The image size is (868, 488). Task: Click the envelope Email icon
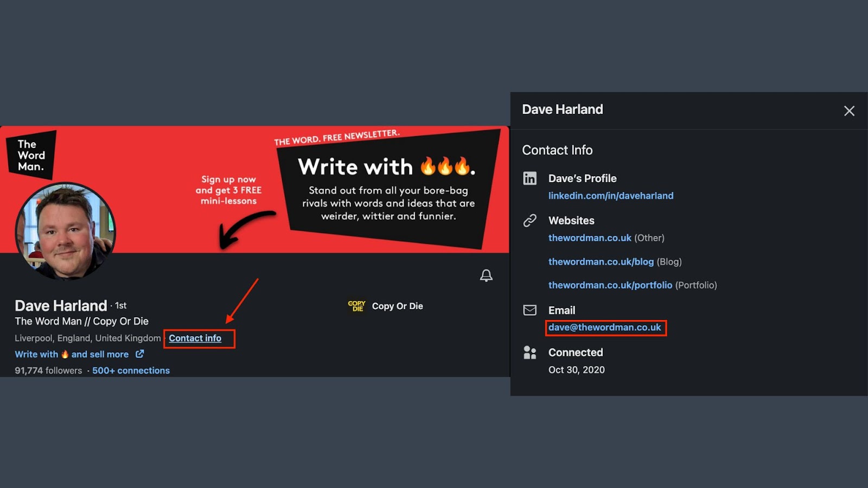(529, 310)
